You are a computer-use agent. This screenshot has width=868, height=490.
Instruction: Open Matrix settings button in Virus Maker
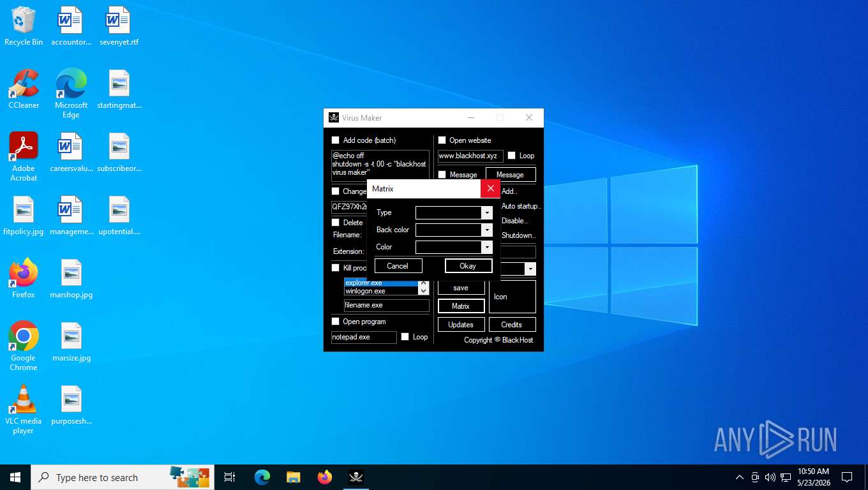click(x=461, y=306)
